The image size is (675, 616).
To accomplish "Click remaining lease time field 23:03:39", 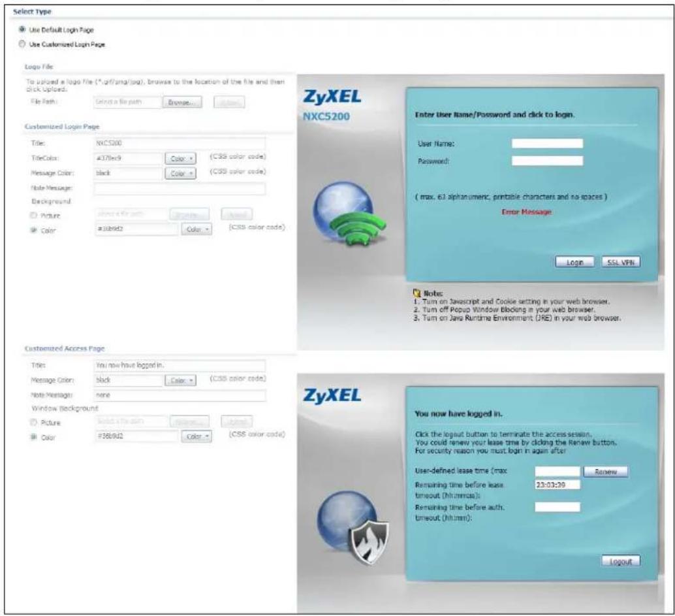I will pyautogui.click(x=557, y=485).
